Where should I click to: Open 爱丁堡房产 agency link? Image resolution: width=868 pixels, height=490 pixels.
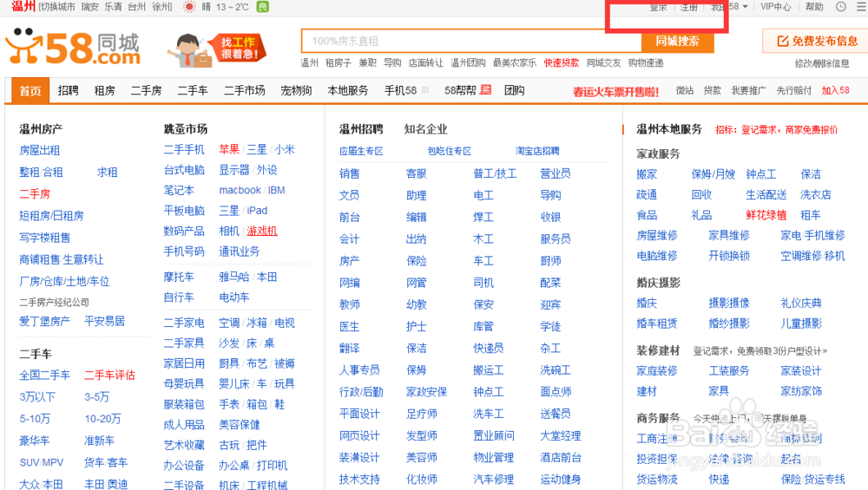click(45, 321)
